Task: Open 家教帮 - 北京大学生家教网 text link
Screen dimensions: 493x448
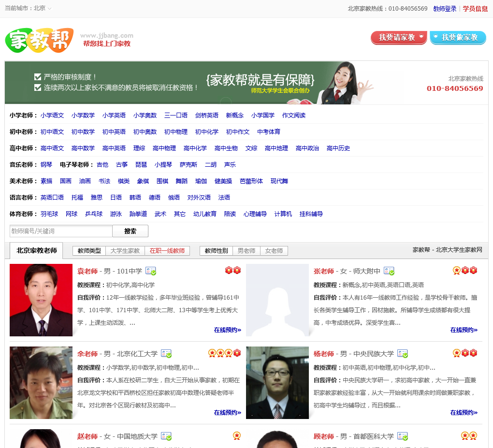Action: (448, 250)
